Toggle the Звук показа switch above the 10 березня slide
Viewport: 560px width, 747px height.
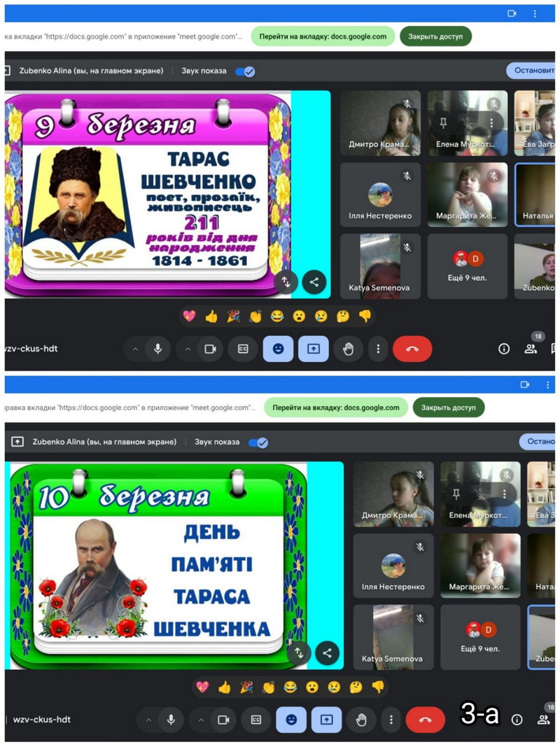click(258, 442)
